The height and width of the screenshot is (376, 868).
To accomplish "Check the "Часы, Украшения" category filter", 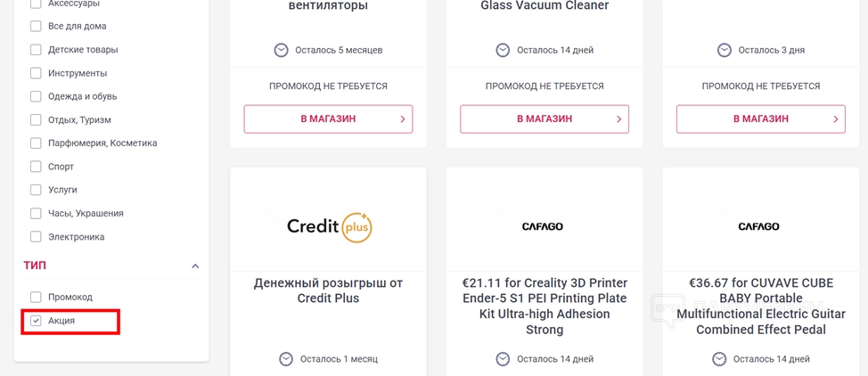I will [37, 214].
